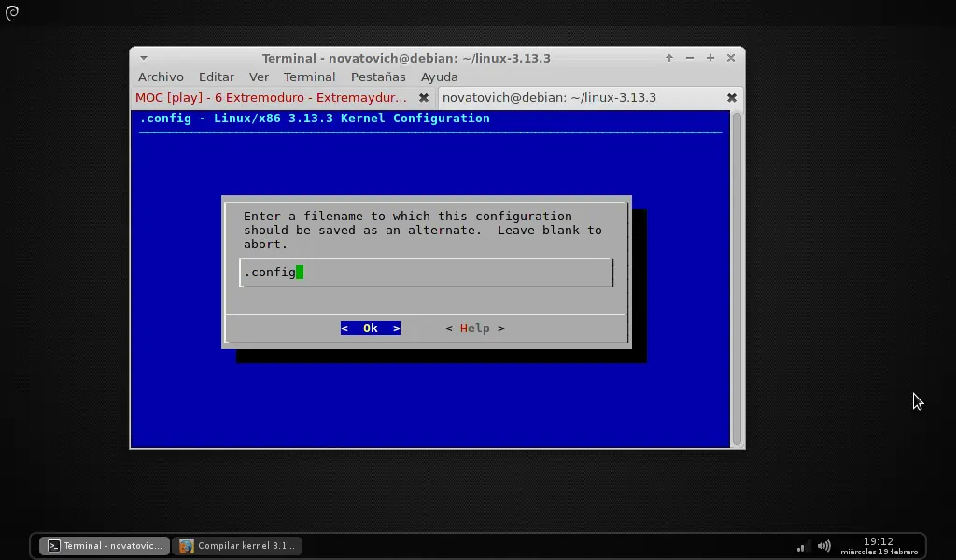Click the Kernel Configuration title text
The image size is (956, 560).
pyautogui.click(x=315, y=119)
